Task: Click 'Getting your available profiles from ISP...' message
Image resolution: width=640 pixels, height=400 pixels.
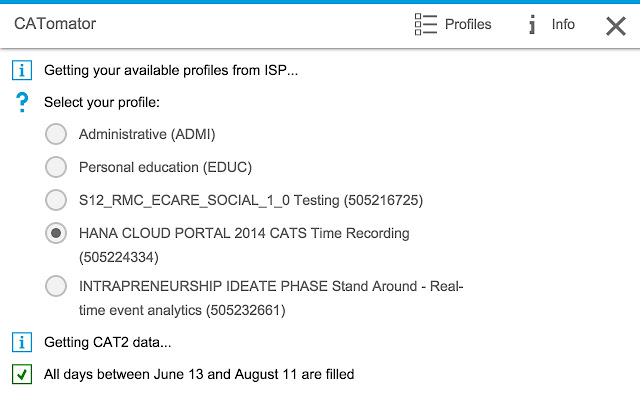Action: [x=171, y=70]
